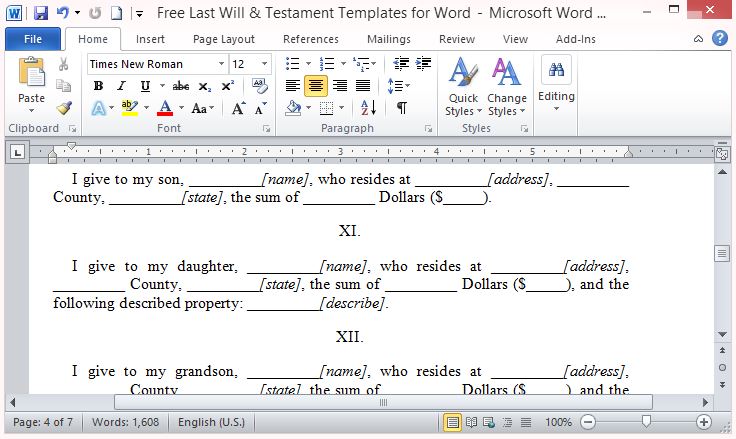Click the Format Painter brush icon
The width and height of the screenshot is (736, 439).
(64, 108)
